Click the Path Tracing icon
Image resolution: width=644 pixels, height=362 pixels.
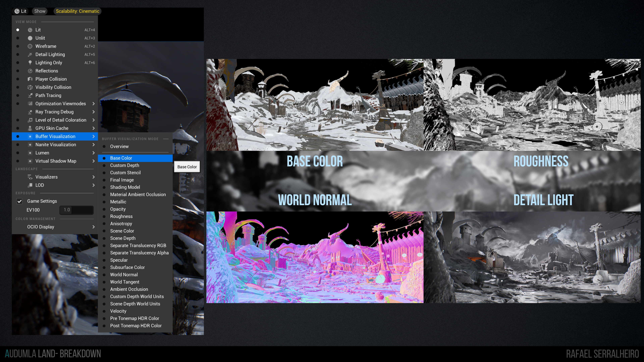click(x=30, y=95)
